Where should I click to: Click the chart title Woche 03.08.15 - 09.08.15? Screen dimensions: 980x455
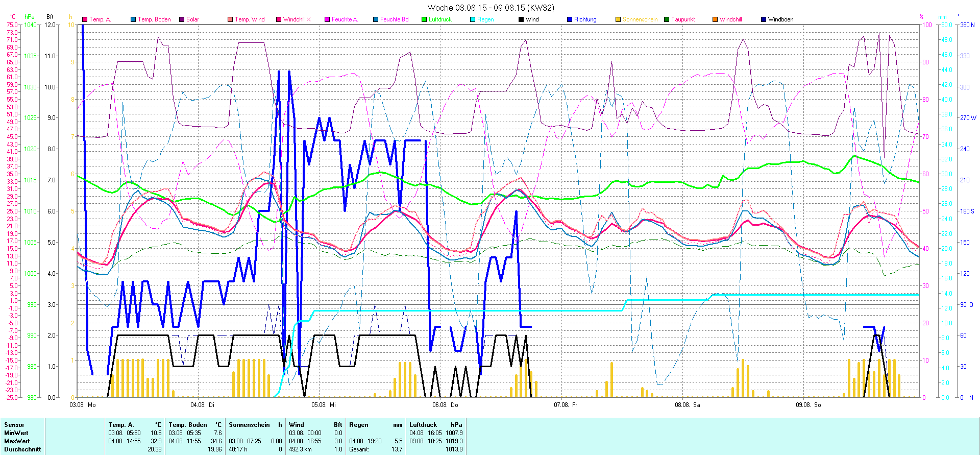[490, 8]
